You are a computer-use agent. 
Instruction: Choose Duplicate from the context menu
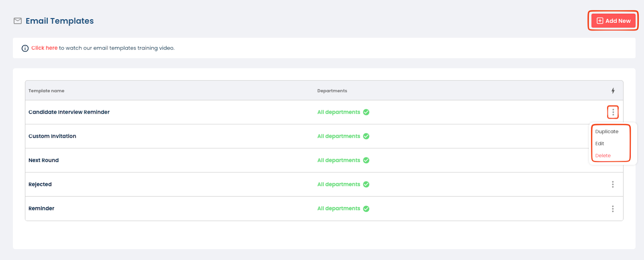(607, 131)
